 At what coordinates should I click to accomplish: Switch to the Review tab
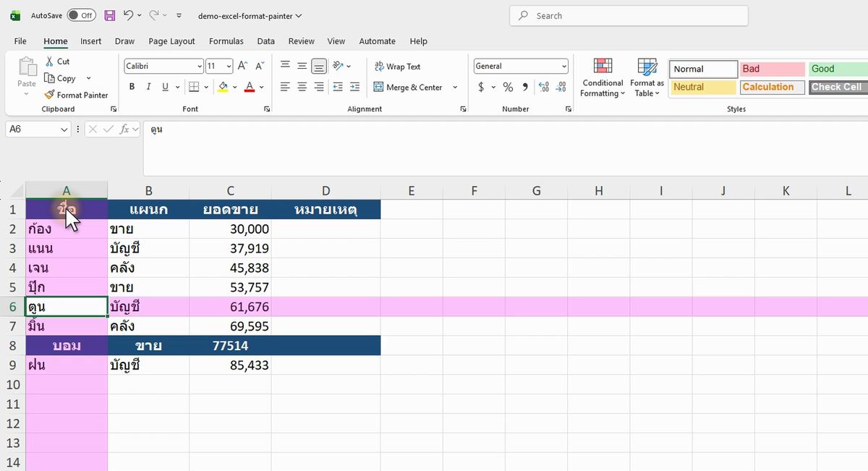coord(302,41)
